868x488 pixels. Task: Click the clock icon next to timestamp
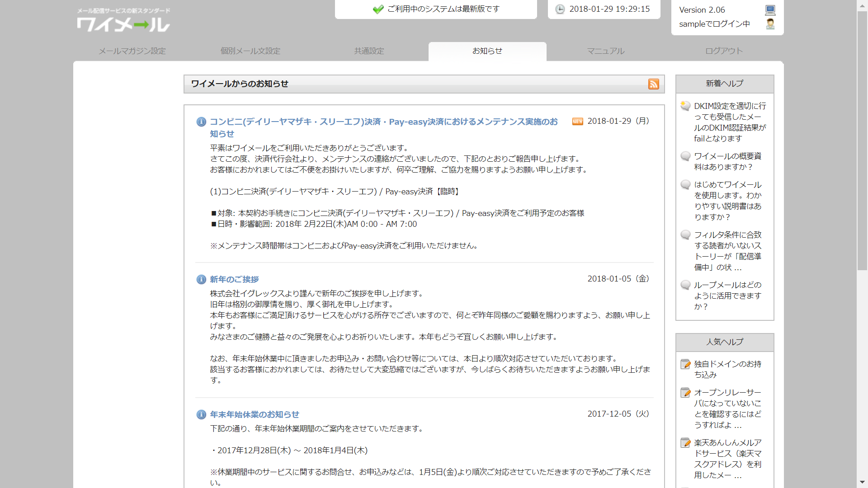[560, 9]
